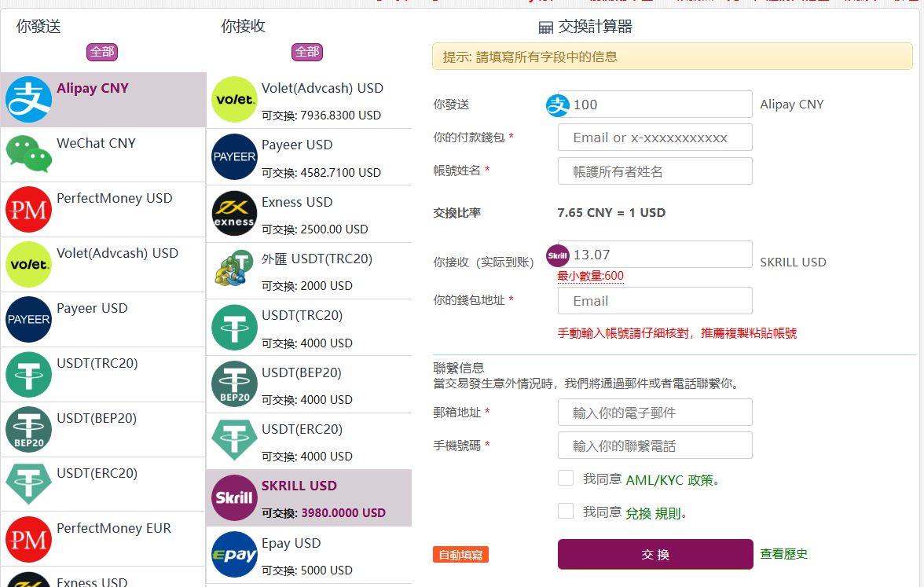Viewport: 924px width, 587px height.
Task: Show 全部 currencies under 你發送
Action: click(x=102, y=53)
